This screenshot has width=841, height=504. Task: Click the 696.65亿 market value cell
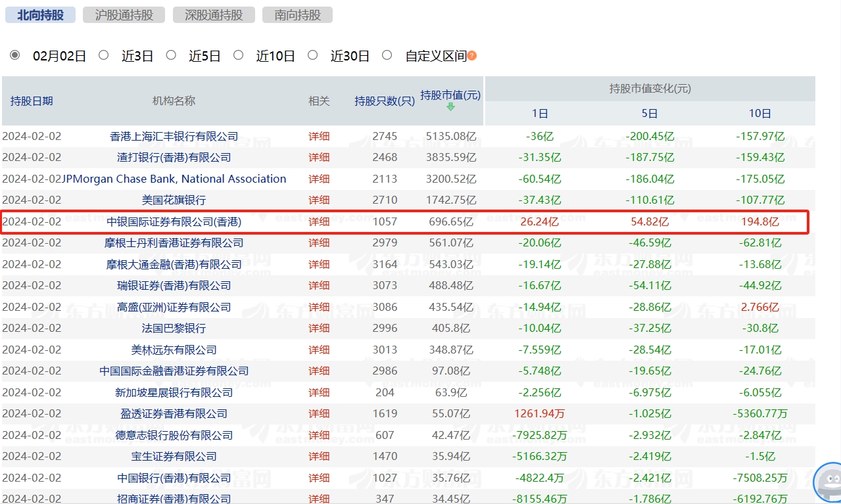[450, 221]
